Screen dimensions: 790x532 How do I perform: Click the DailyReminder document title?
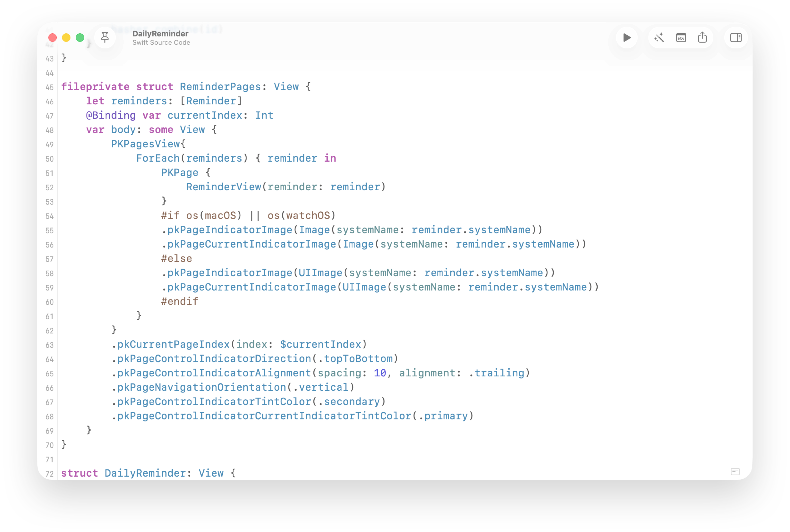pyautogui.click(x=160, y=34)
